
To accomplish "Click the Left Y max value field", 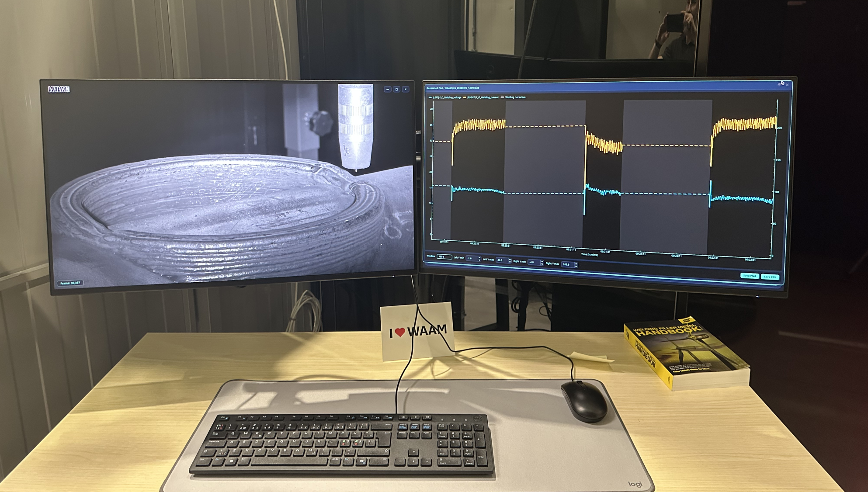I will [x=502, y=260].
